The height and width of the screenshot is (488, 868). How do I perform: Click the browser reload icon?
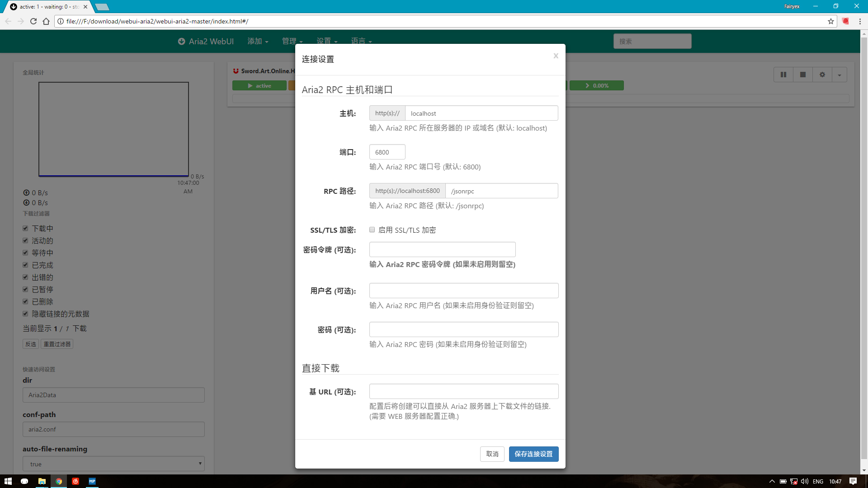click(33, 21)
